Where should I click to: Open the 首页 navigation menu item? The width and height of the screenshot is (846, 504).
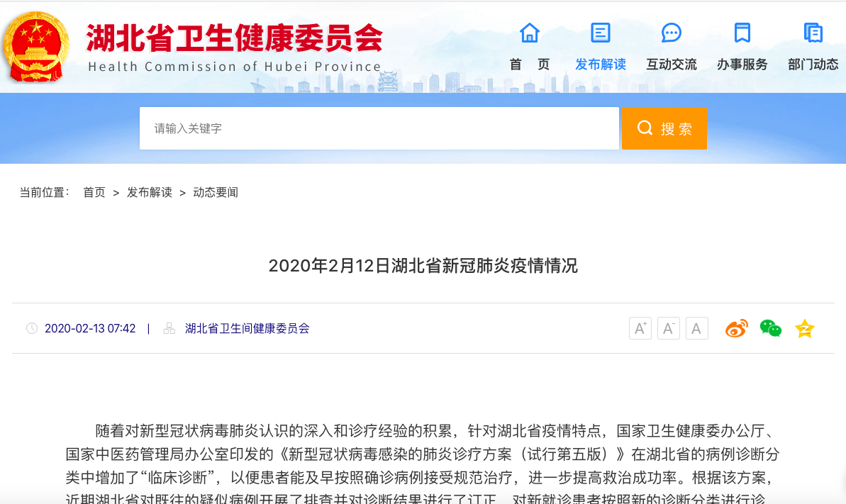click(529, 65)
